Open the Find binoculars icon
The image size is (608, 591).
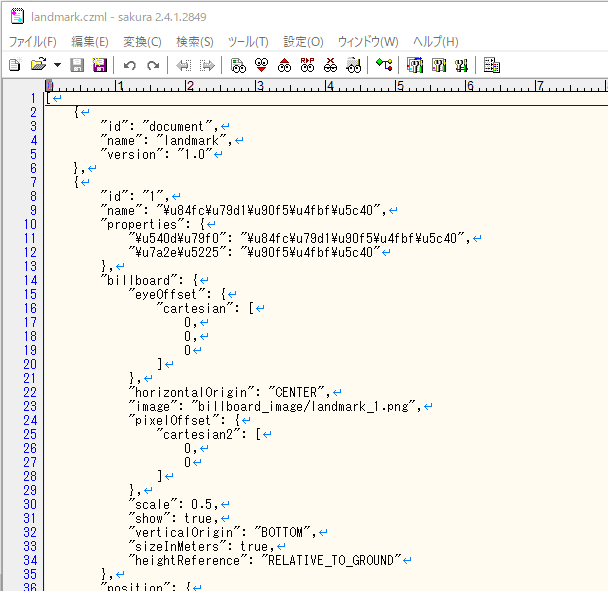pos(237,65)
